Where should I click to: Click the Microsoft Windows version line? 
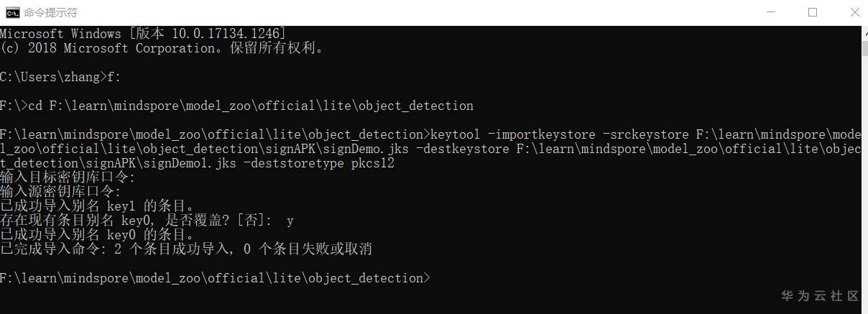pos(142,34)
